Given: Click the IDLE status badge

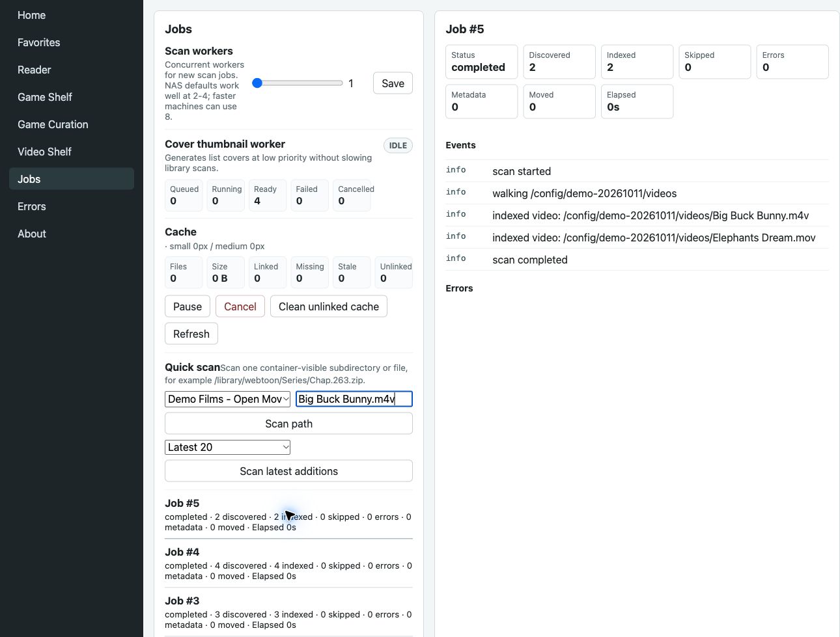Looking at the screenshot, I should pyautogui.click(x=398, y=146).
